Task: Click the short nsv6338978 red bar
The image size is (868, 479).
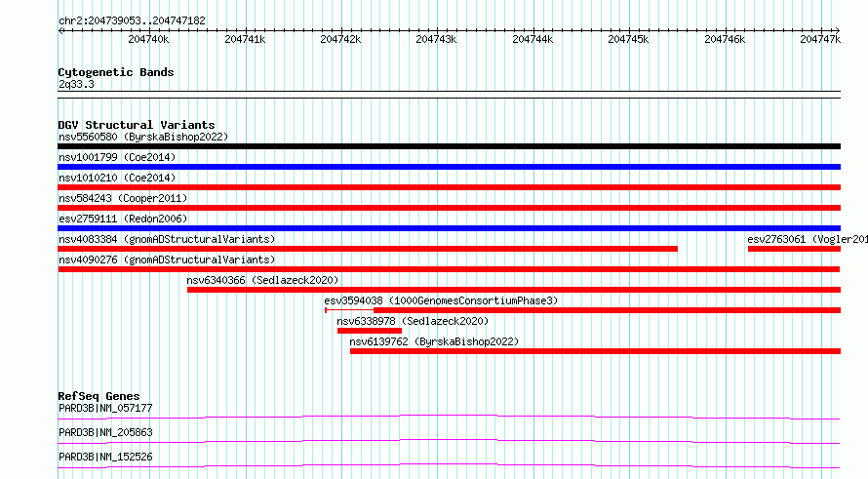Action: point(370,331)
